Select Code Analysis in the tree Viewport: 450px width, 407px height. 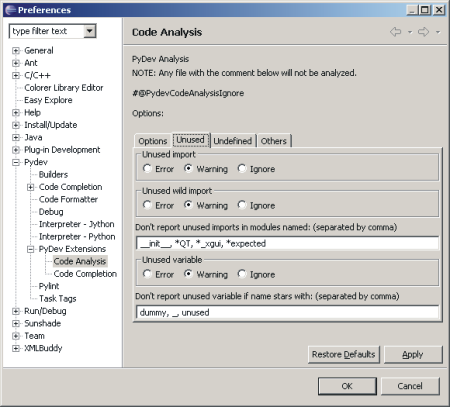[x=80, y=261]
